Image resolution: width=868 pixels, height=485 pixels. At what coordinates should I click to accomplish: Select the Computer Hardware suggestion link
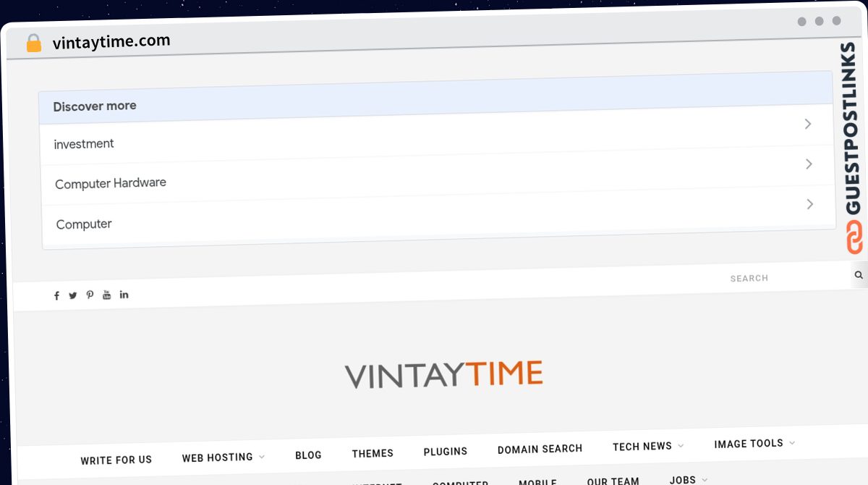pyautogui.click(x=111, y=183)
